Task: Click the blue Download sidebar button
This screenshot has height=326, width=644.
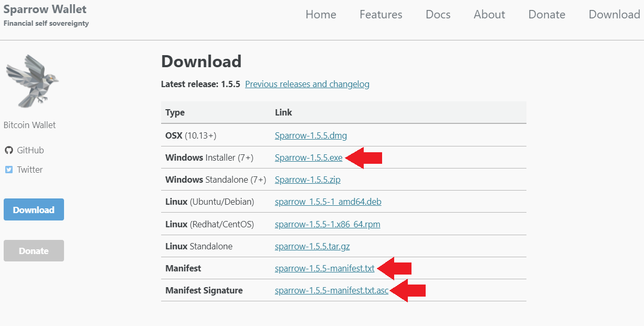Action: [34, 209]
